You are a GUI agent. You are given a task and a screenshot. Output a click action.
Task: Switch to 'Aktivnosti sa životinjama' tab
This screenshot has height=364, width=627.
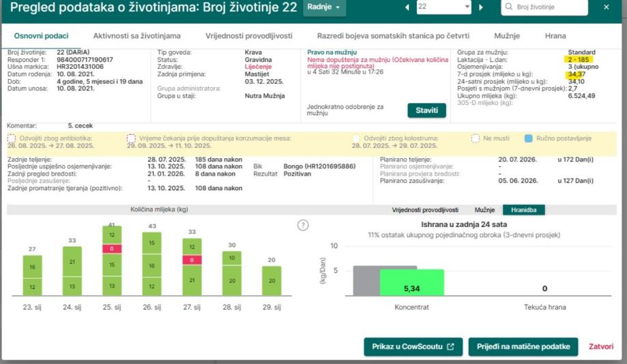(129, 35)
